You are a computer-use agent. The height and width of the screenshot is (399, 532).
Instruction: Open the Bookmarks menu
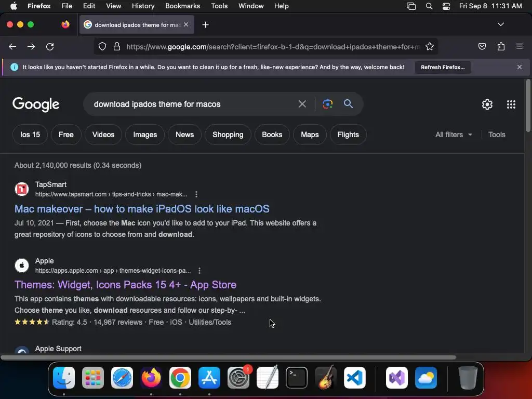coord(182,6)
